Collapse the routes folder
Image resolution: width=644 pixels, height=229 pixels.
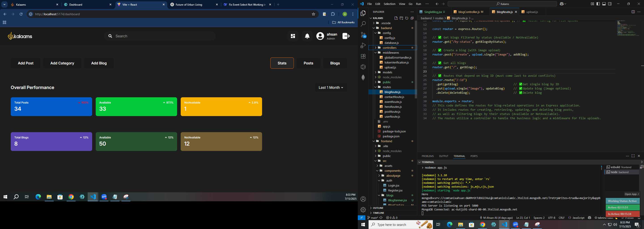pos(393,87)
